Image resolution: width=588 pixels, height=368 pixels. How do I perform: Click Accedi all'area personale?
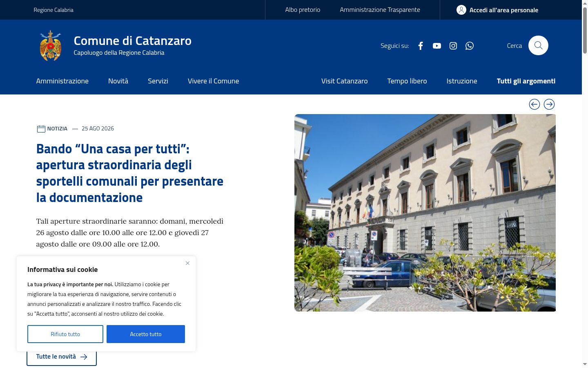504,10
